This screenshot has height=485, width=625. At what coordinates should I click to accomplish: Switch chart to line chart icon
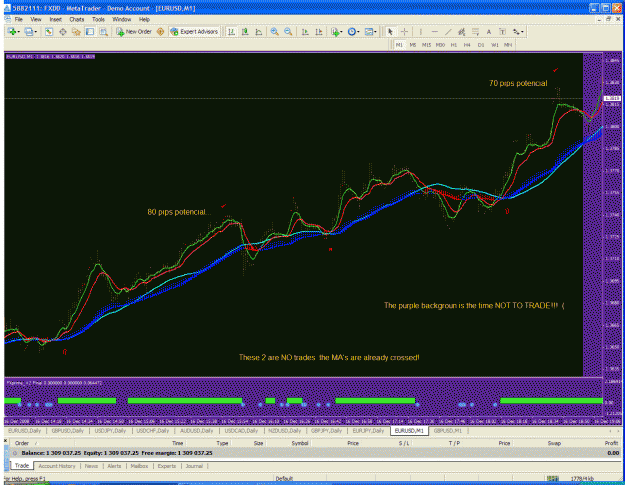tap(259, 31)
